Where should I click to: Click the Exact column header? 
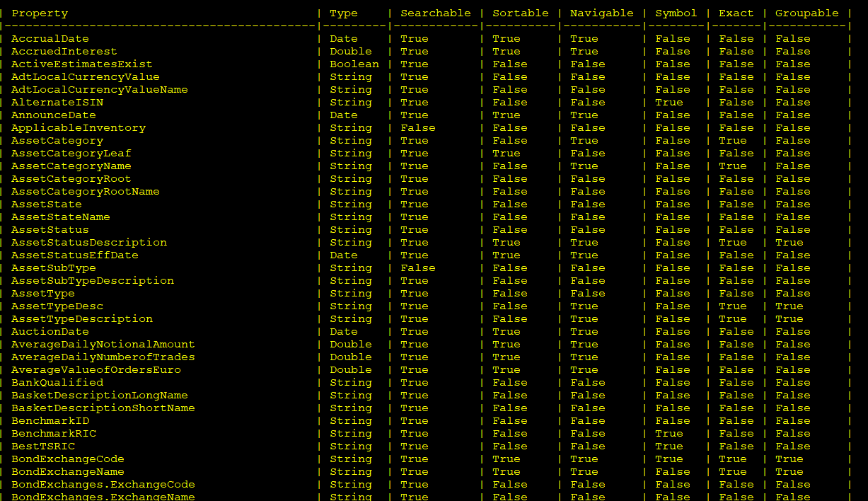tap(736, 13)
